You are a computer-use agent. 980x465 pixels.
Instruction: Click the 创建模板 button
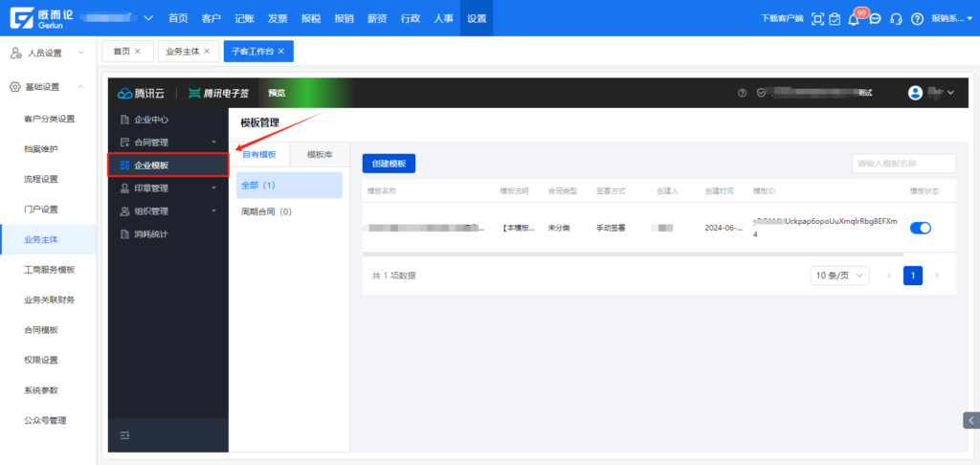pyautogui.click(x=389, y=163)
